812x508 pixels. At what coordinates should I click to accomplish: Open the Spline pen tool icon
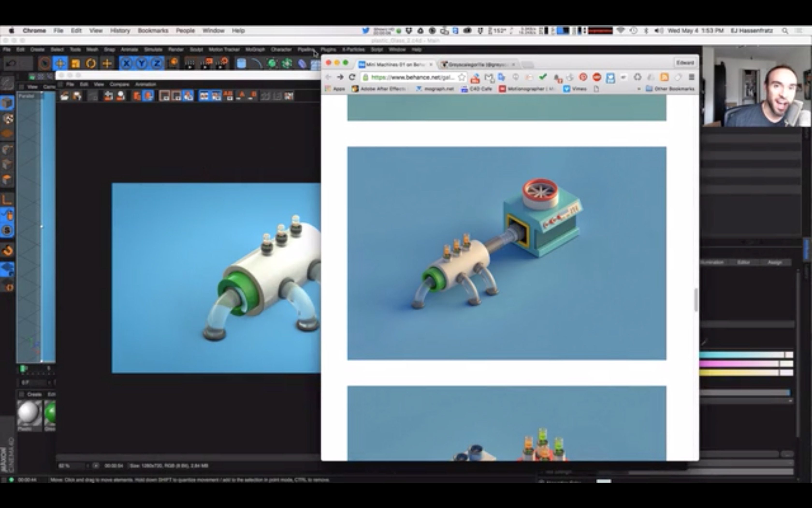pos(257,63)
